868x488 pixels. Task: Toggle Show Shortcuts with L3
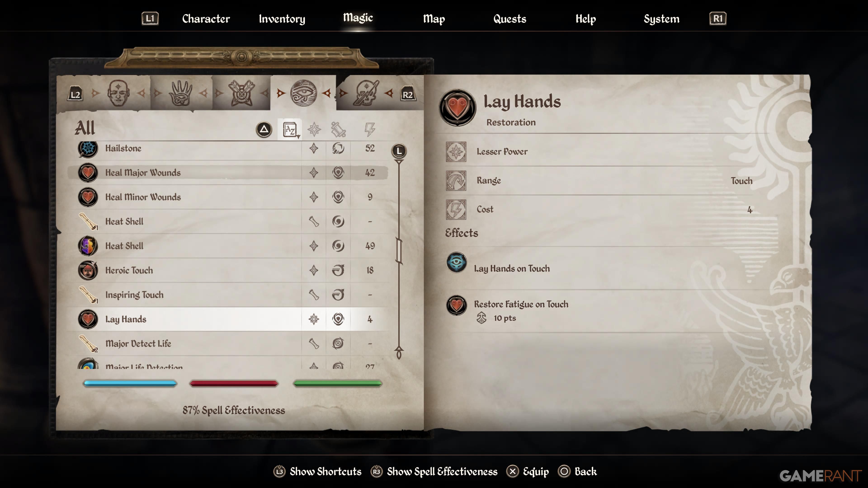click(x=317, y=472)
